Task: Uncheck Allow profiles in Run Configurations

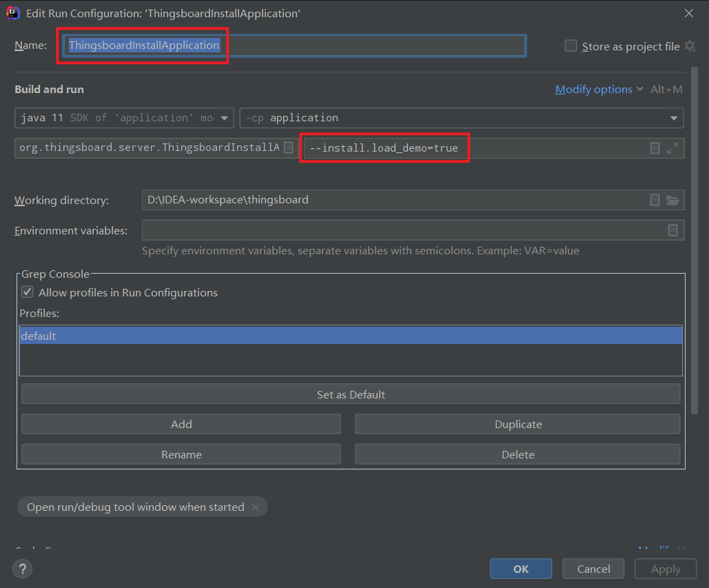Action: [26, 292]
